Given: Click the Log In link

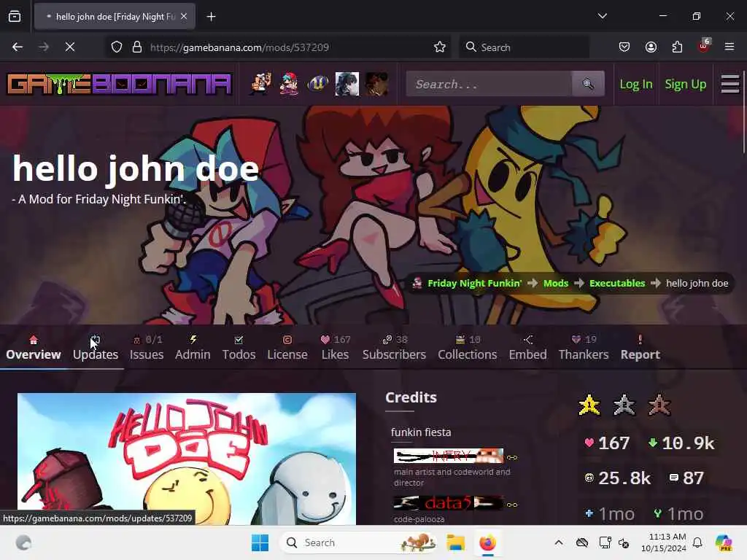Looking at the screenshot, I should click(x=636, y=85).
